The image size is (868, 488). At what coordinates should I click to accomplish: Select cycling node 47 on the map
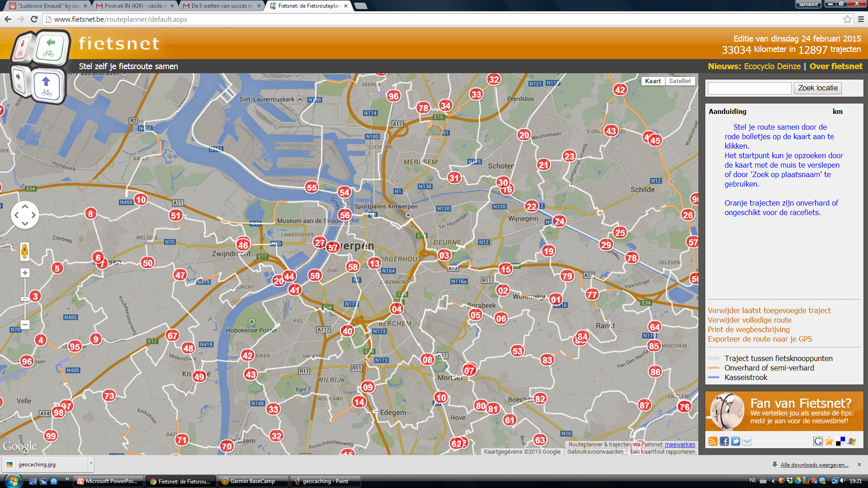tap(180, 275)
